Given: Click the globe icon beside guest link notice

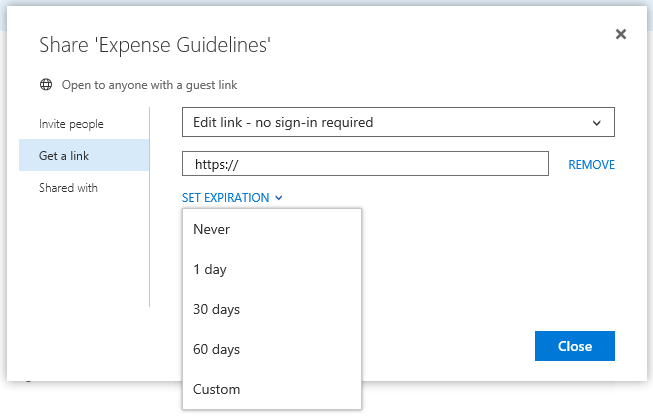Looking at the screenshot, I should 45,85.
